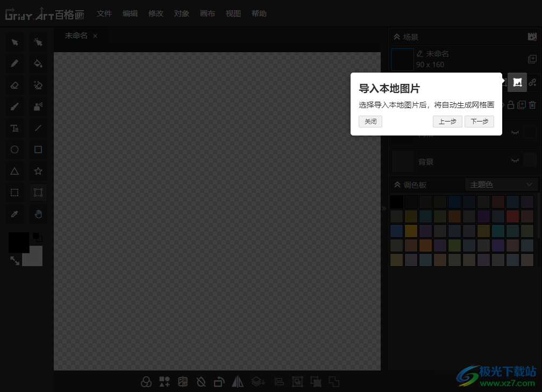The image size is (542, 392).
Task: Click 下一步 in the import dialog
Action: point(479,122)
